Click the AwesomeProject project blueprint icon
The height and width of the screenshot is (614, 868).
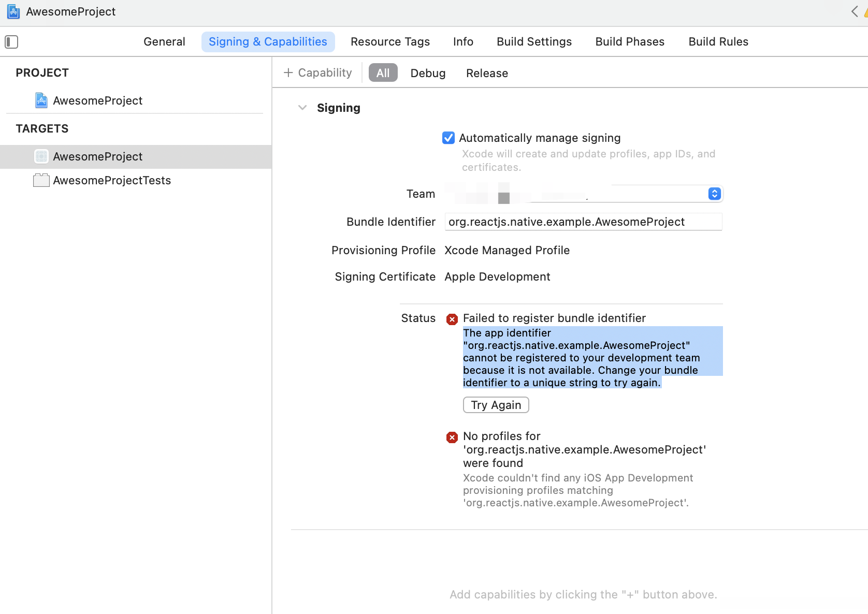coord(41,100)
